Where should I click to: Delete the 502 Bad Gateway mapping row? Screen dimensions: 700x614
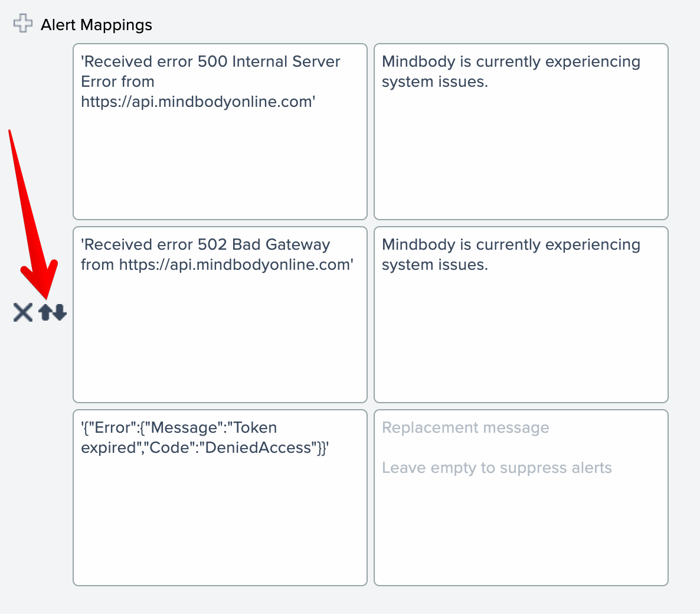(x=23, y=312)
